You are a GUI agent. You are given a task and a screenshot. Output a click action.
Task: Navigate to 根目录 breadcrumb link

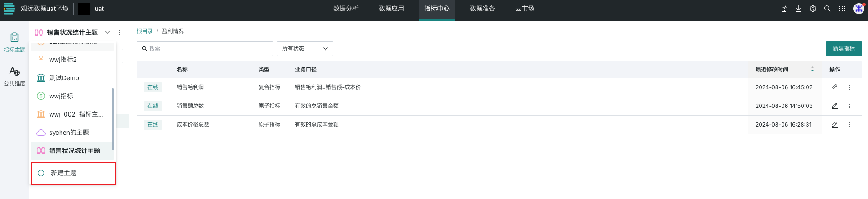pyautogui.click(x=145, y=31)
